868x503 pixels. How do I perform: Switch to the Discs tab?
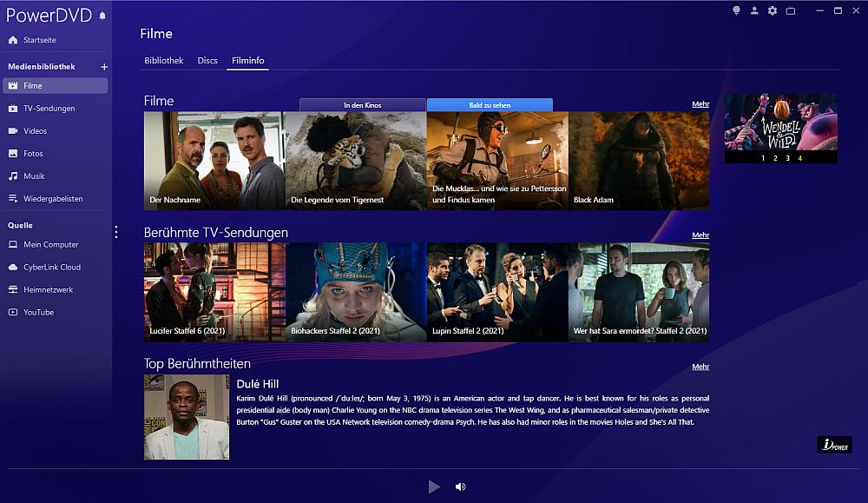[x=207, y=61]
